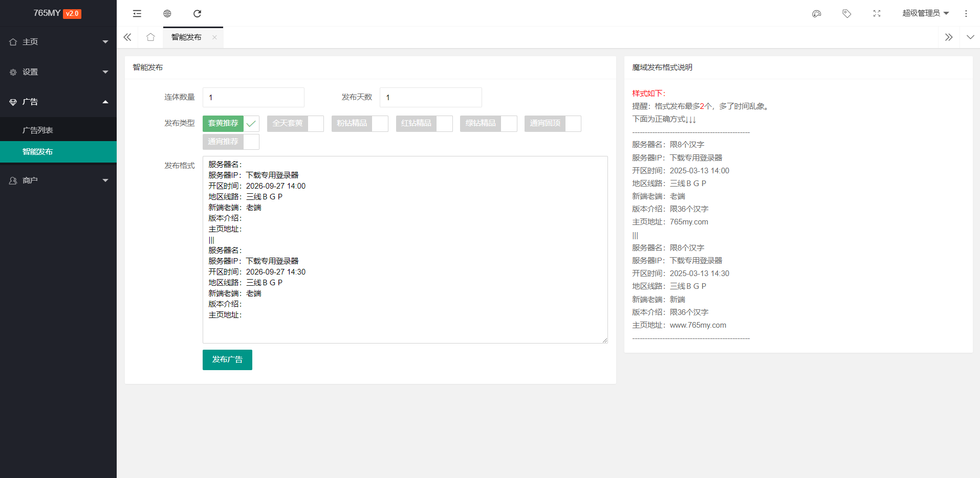Collapse the 广告 sidebar menu

[x=58, y=102]
